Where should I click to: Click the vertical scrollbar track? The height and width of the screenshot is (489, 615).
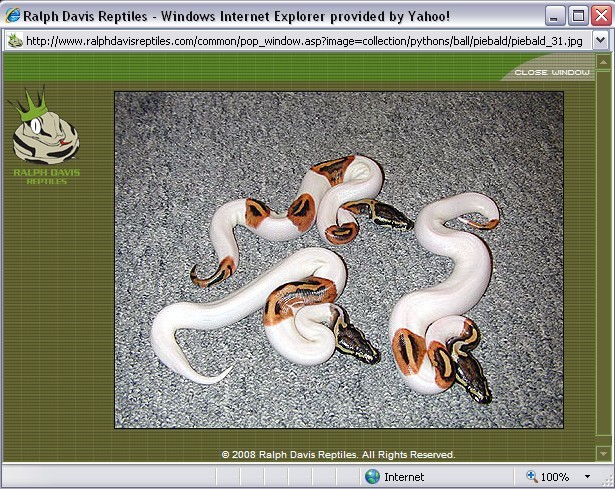[603, 253]
